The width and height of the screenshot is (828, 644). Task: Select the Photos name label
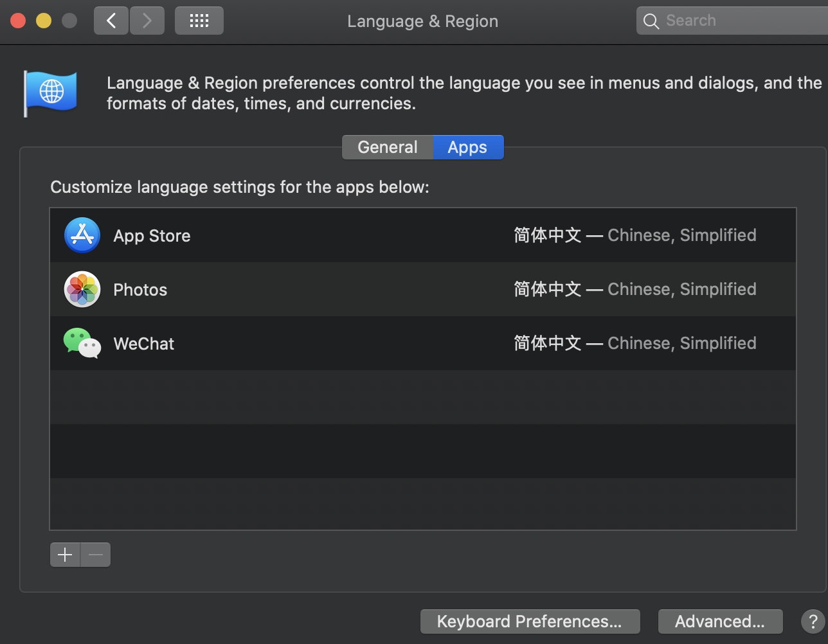[140, 290]
